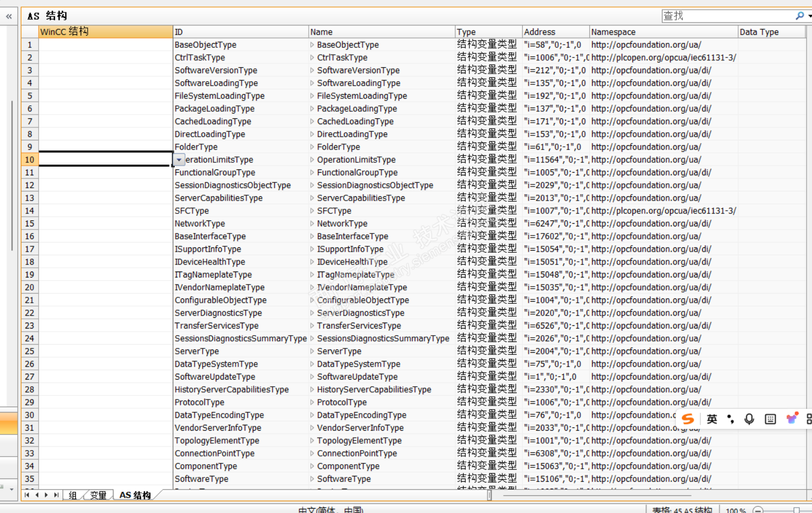Switch IME language via the 英 icon
Screen dimensions: 812x513
coord(711,419)
